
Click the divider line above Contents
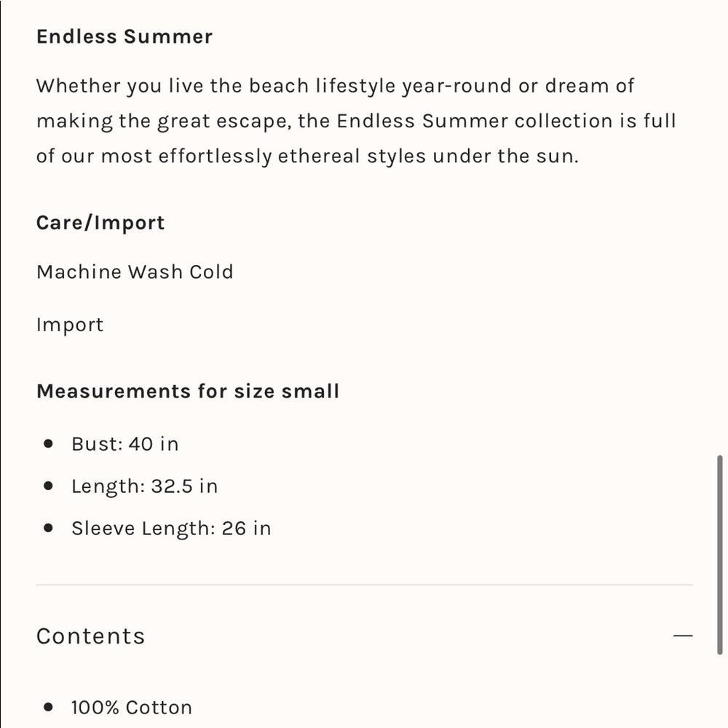[x=364, y=585]
